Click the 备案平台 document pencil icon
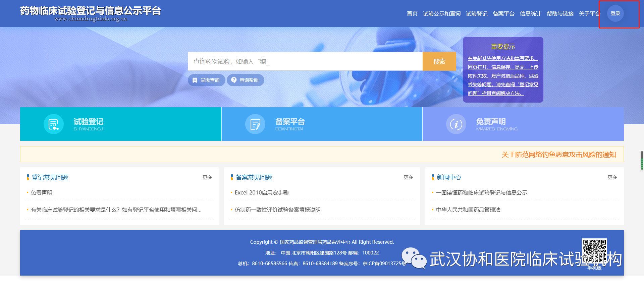644x288 pixels. pyautogui.click(x=255, y=124)
